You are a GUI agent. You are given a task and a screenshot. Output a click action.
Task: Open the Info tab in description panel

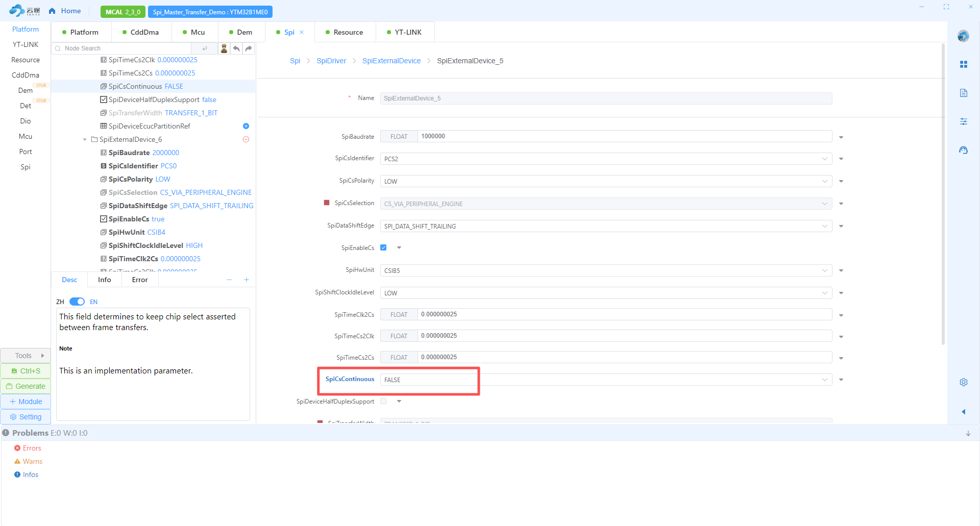104,280
